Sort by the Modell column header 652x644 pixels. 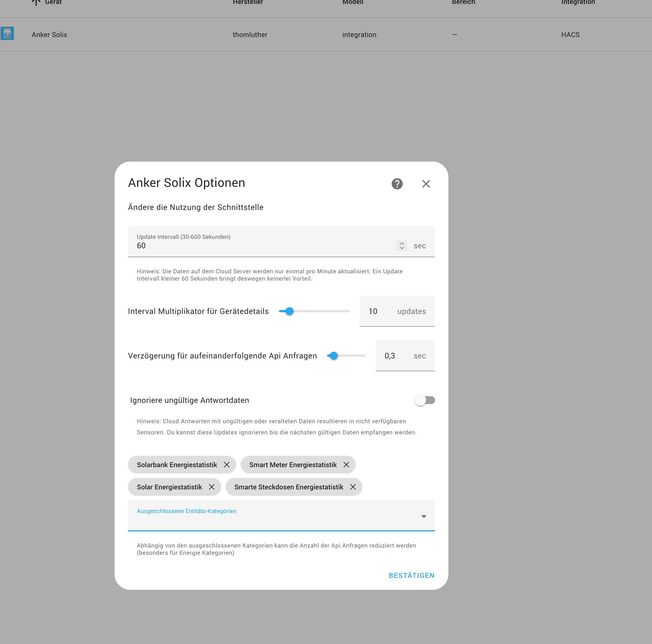tap(353, 2)
